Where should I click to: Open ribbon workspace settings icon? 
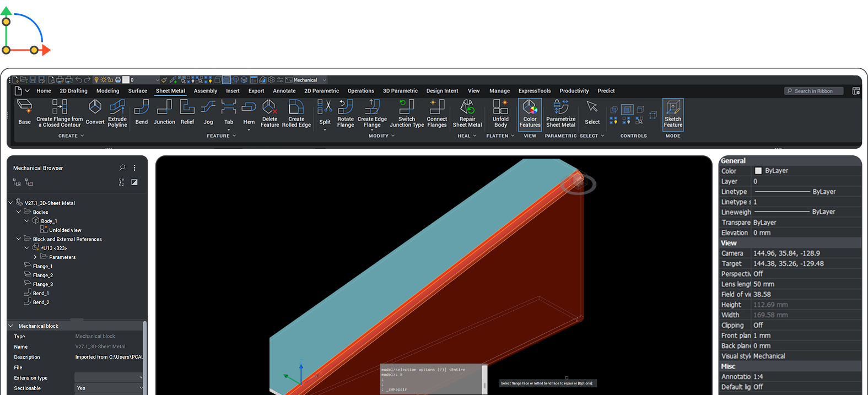[856, 91]
